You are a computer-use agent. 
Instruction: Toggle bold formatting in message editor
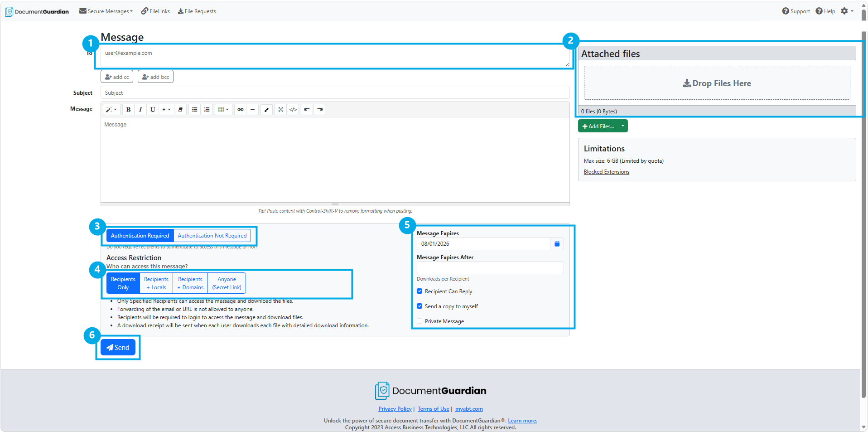tap(128, 109)
